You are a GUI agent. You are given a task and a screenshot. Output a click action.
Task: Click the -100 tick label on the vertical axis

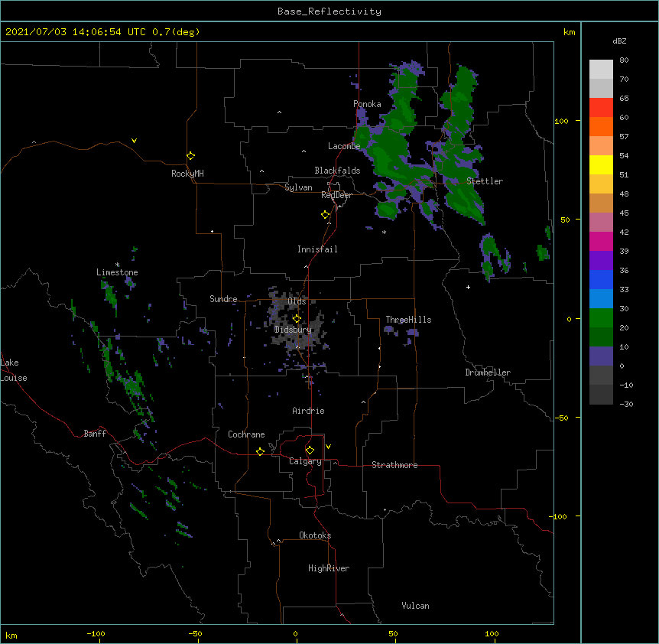tap(559, 516)
